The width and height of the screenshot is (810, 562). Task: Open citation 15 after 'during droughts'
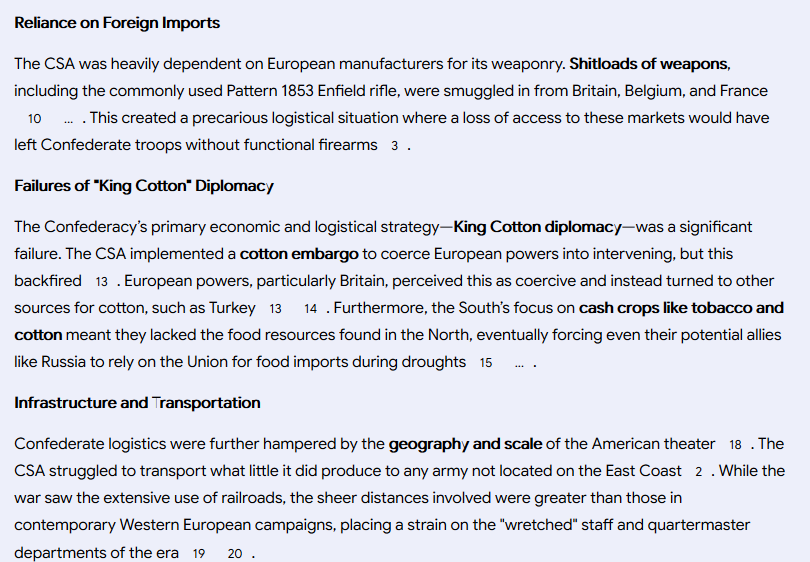click(x=485, y=363)
